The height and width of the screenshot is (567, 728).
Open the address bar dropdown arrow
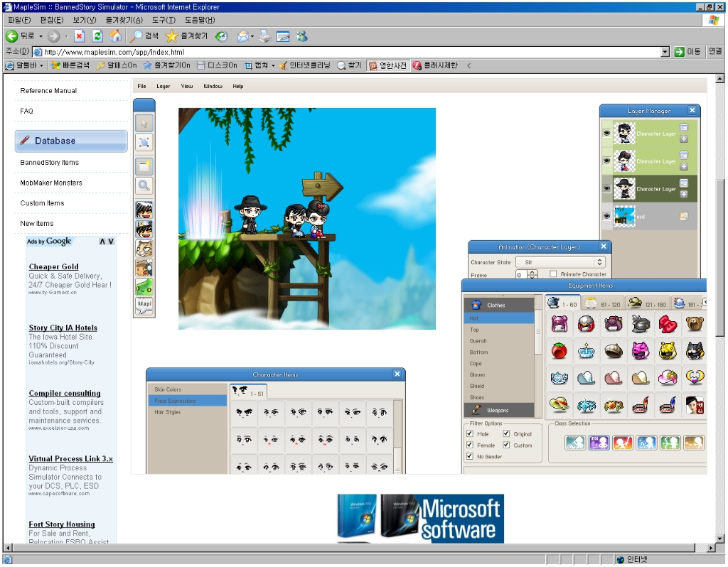665,52
